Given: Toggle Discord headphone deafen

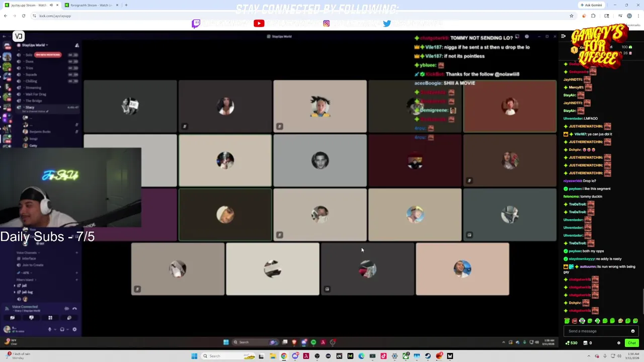Looking at the screenshot, I should [x=62, y=329].
